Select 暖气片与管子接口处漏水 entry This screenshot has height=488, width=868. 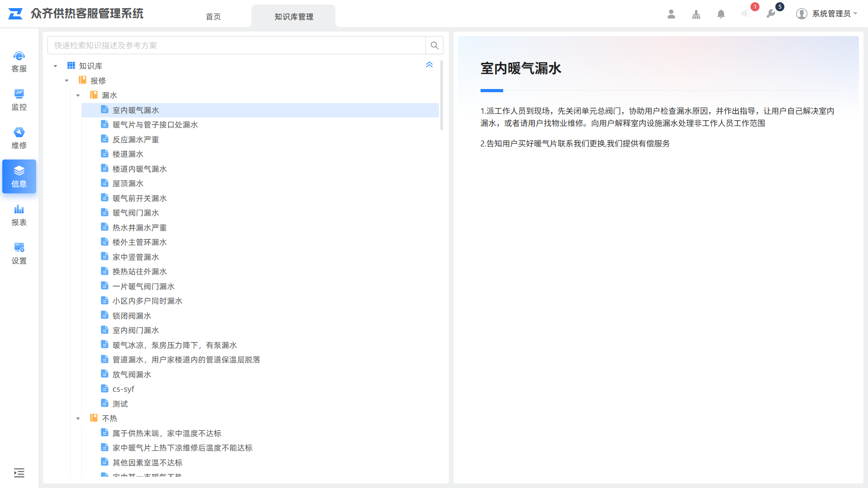(x=155, y=125)
